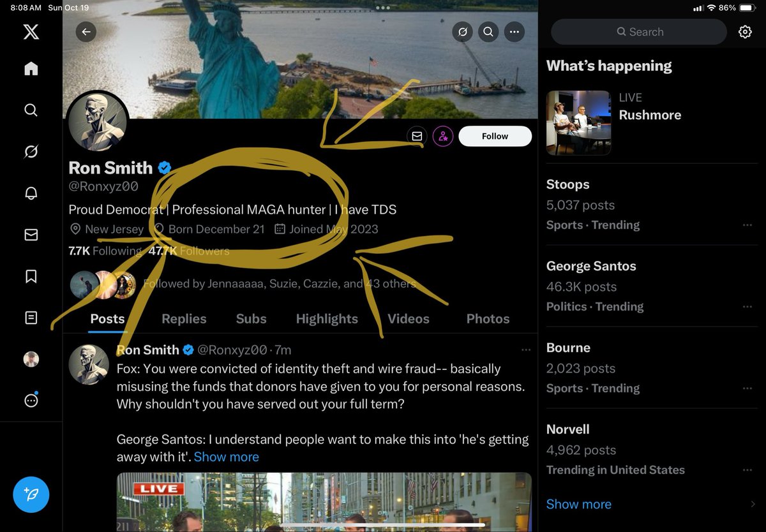766x532 pixels.
Task: Open Grok from the left sidebar
Action: 31,152
